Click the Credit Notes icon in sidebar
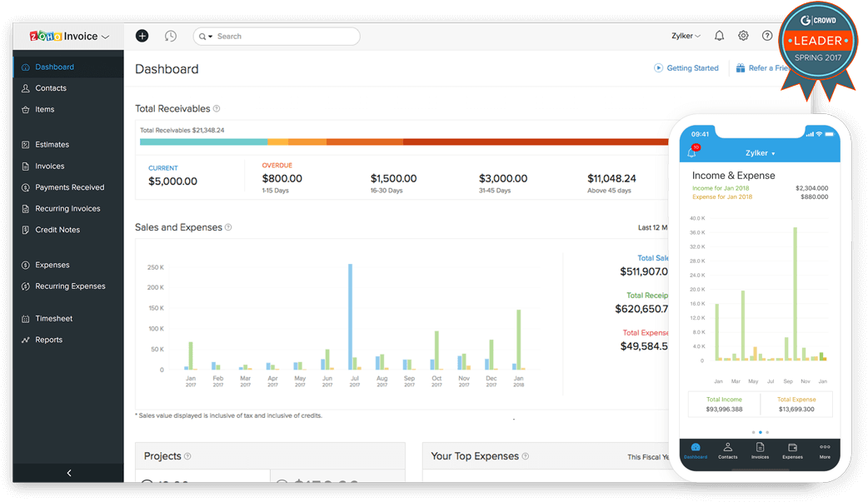The height and width of the screenshot is (502, 868). click(26, 230)
